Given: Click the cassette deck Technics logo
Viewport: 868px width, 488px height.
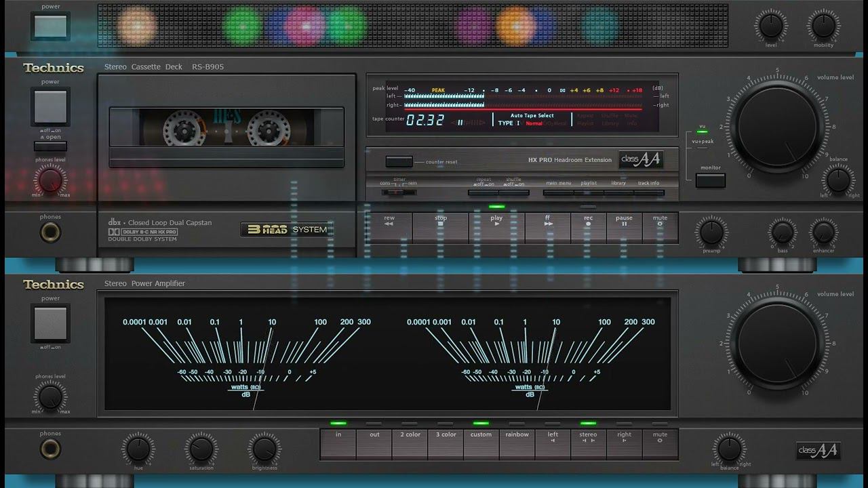Looking at the screenshot, I should click(x=54, y=68).
